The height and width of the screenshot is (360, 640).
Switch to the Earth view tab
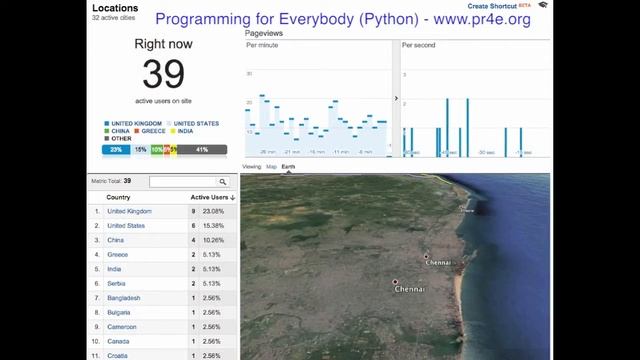288,167
